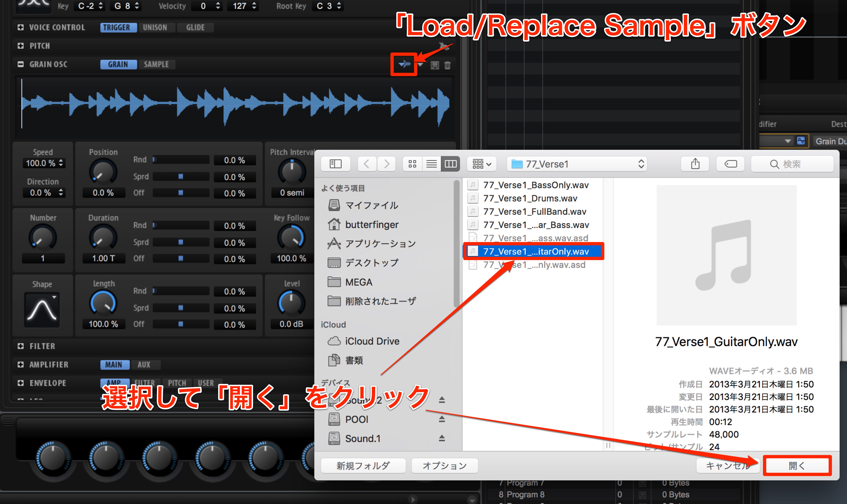Go forward in file dialog
847x504 pixels.
[x=386, y=164]
